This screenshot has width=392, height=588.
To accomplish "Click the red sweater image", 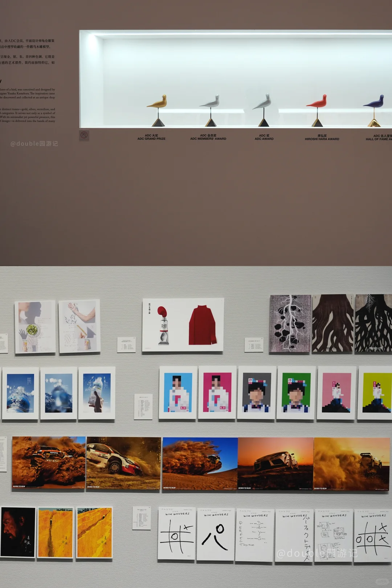I will pos(202,325).
